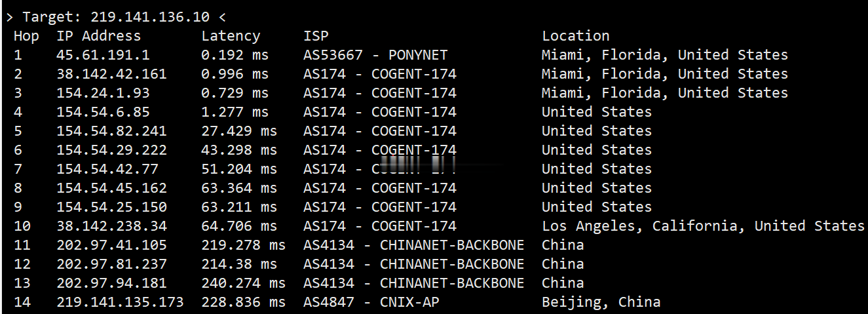Viewport: 868px width, 314px height.
Task: Click the ISP column header
Action: click(x=316, y=36)
